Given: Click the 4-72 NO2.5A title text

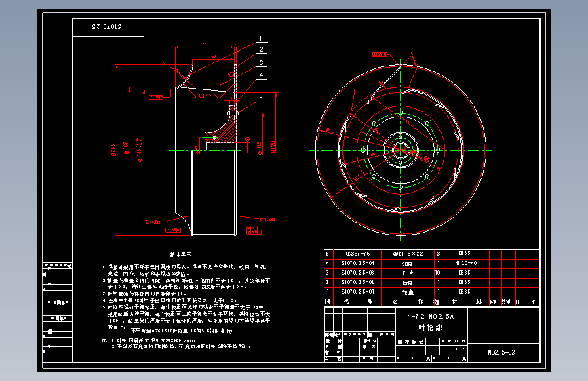Looking at the screenshot, I should tap(431, 317).
